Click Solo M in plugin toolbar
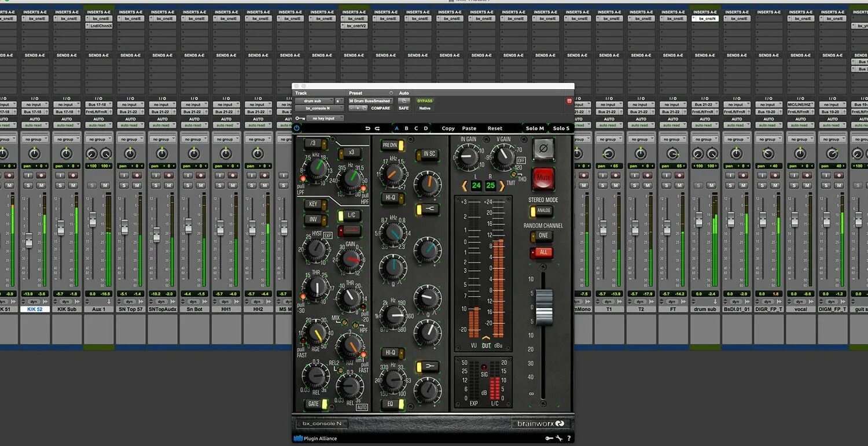 (535, 128)
